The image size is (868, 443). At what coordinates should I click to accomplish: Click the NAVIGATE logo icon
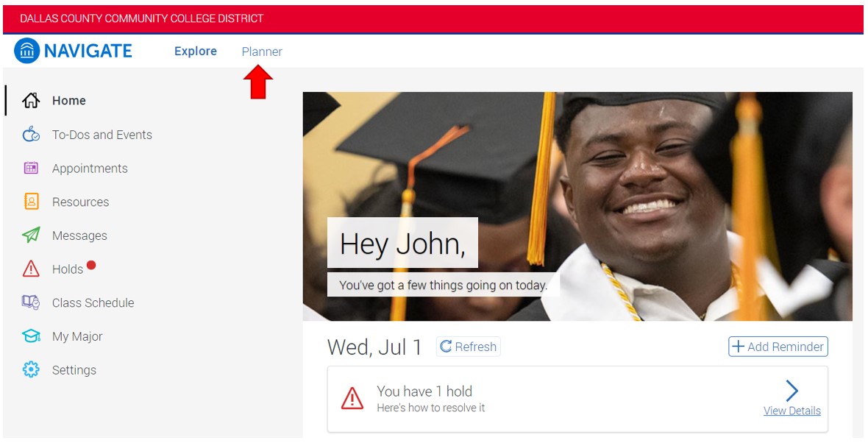26,50
